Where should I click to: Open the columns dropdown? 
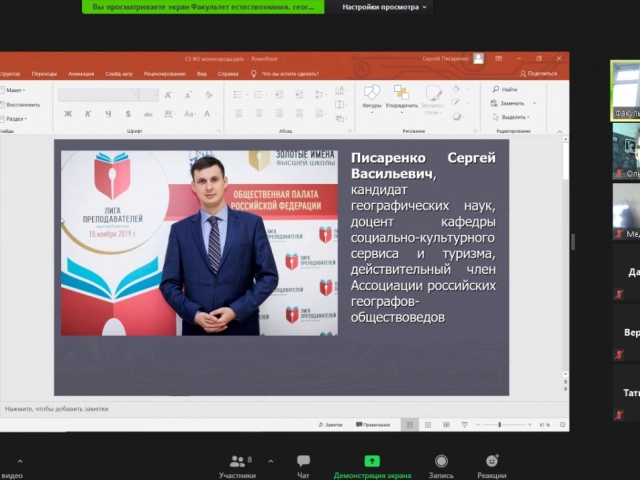click(x=320, y=113)
